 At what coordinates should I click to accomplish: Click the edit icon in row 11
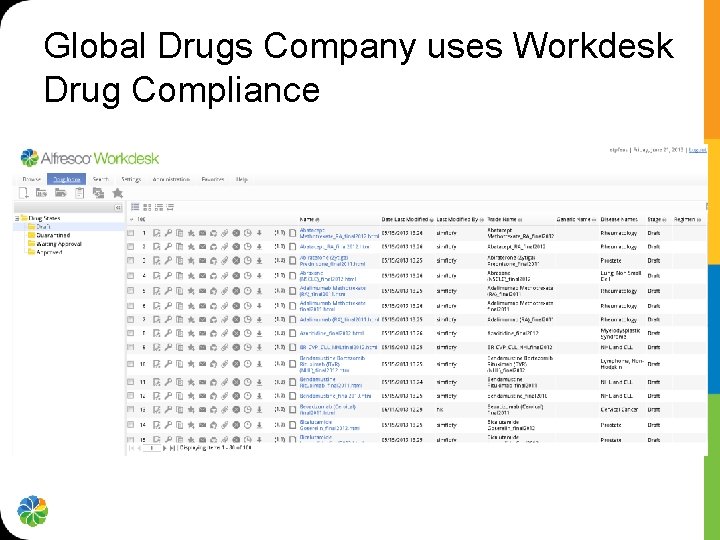tap(157, 382)
